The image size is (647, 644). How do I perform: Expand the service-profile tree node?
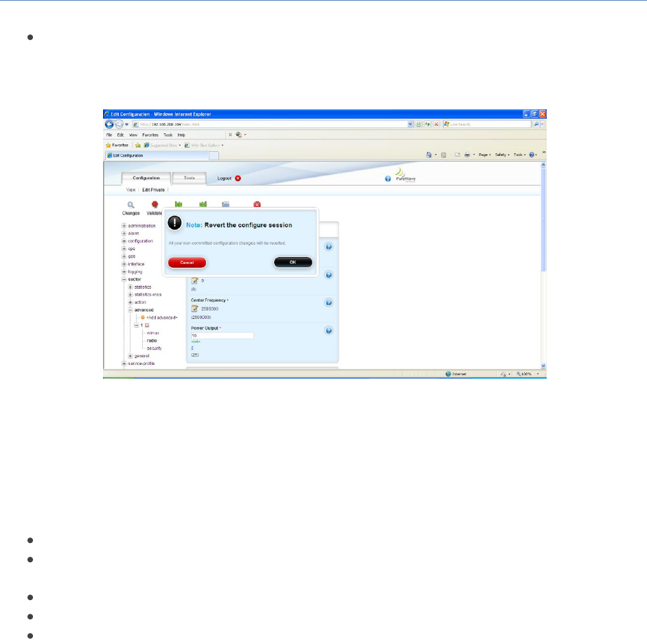tap(124, 364)
